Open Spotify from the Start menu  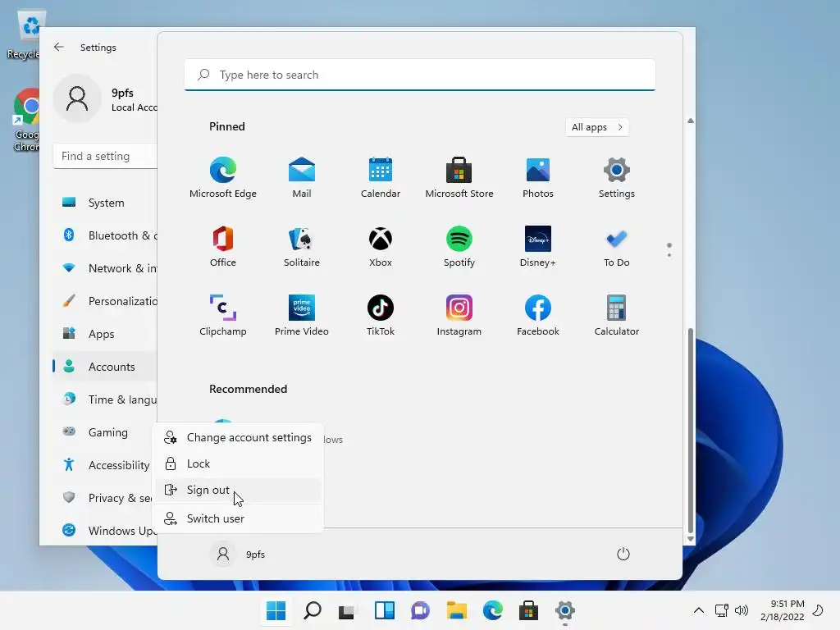tap(459, 246)
